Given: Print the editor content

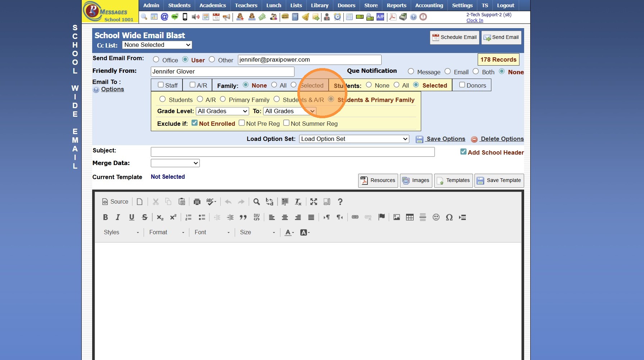Looking at the screenshot, I should click(197, 202).
